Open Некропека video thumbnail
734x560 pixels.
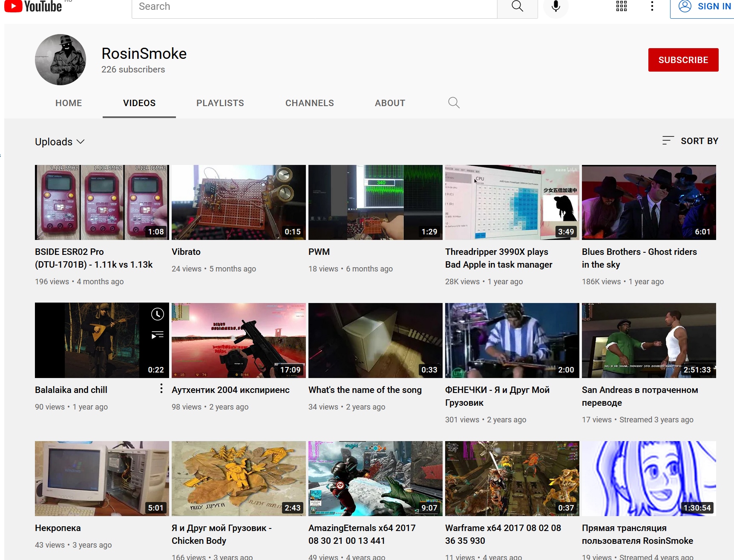pyautogui.click(x=102, y=479)
